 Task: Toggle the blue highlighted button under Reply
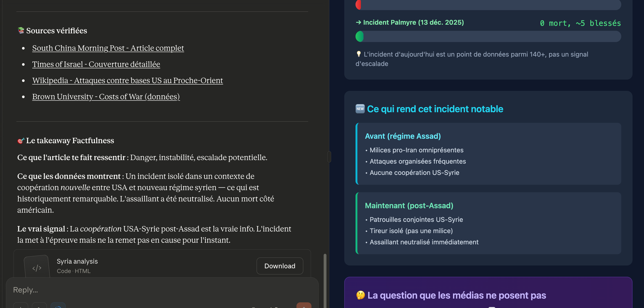[x=58, y=305]
